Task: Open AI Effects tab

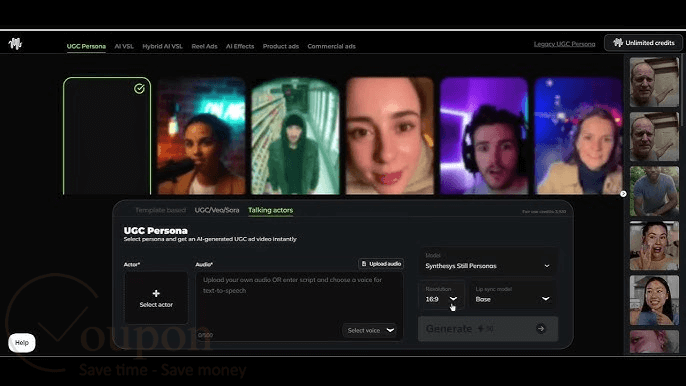Action: (240, 46)
